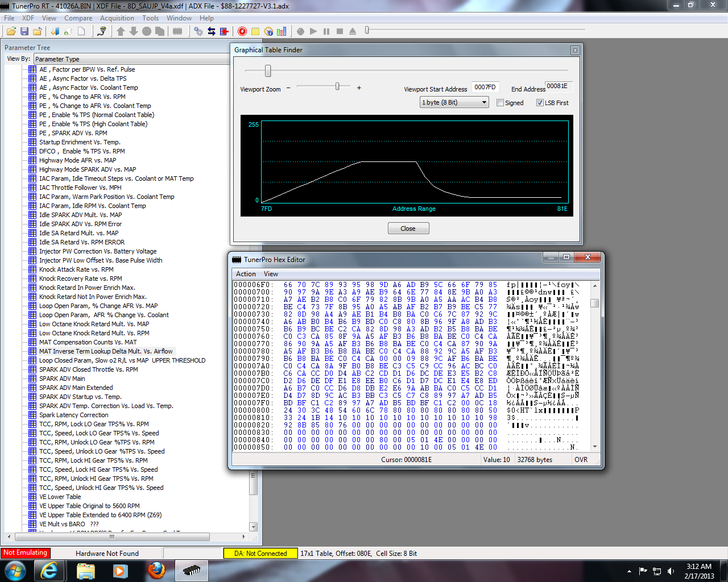The width and height of the screenshot is (728, 582).
Task: Open the View By Parameter Type dropdown
Action: pyautogui.click(x=132, y=59)
